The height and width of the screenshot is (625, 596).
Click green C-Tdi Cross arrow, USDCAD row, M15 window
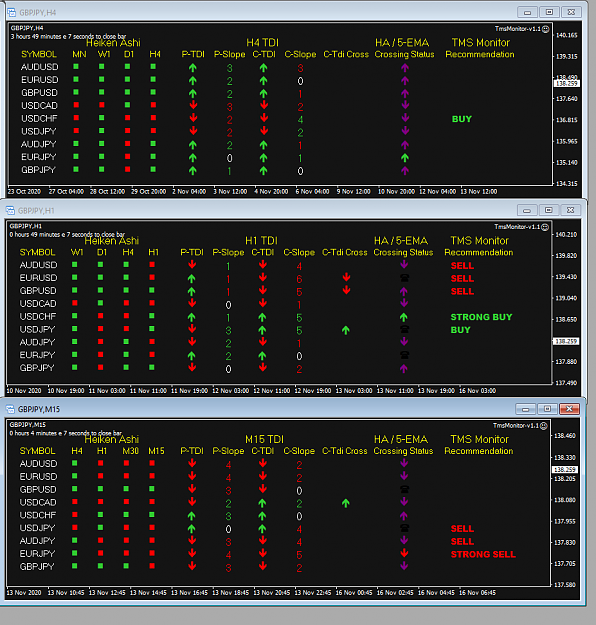point(346,503)
